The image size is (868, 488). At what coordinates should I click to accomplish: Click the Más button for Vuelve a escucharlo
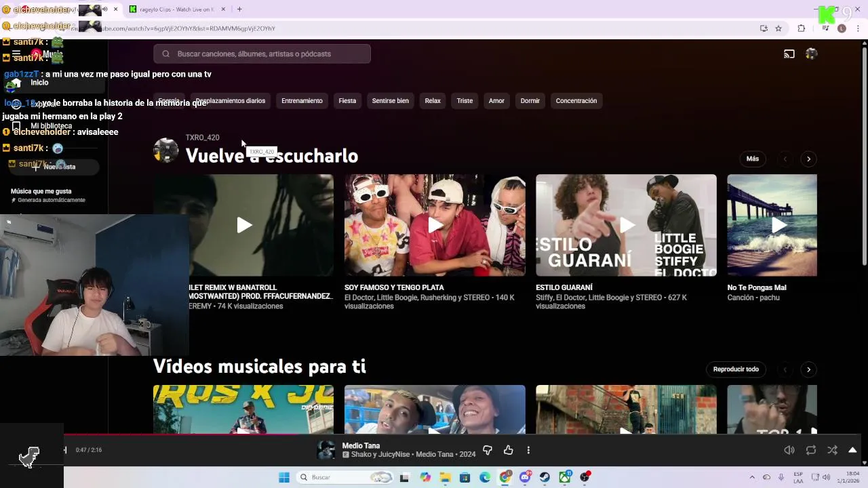coord(753,159)
